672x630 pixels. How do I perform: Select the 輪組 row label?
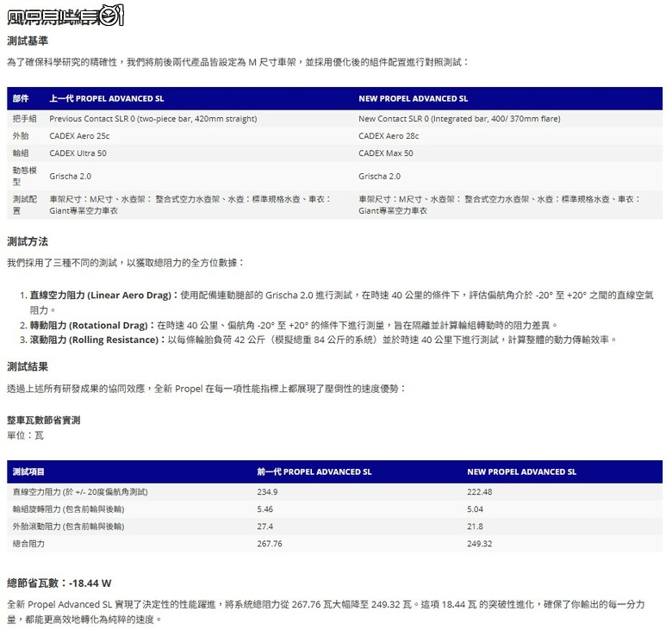[21, 153]
